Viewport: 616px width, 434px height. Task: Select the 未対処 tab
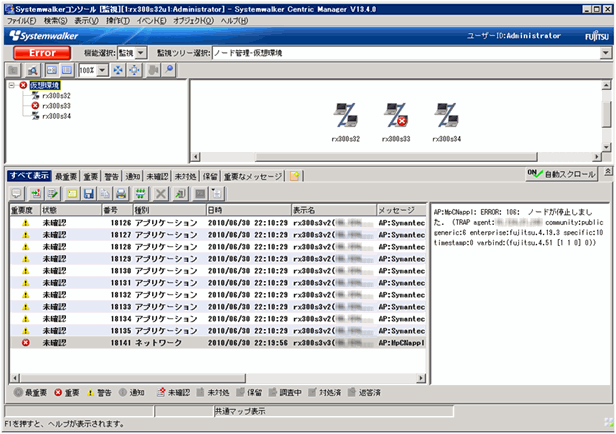tap(185, 176)
